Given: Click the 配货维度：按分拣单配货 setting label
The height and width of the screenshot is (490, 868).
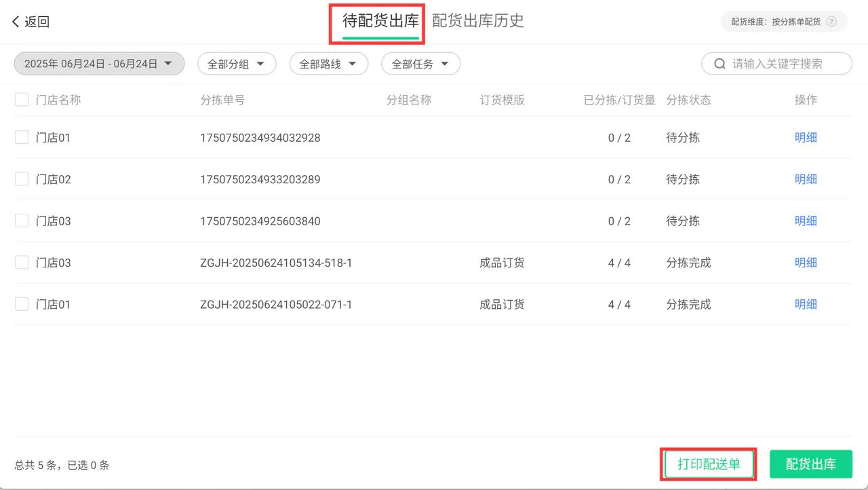Looking at the screenshot, I should click(776, 22).
